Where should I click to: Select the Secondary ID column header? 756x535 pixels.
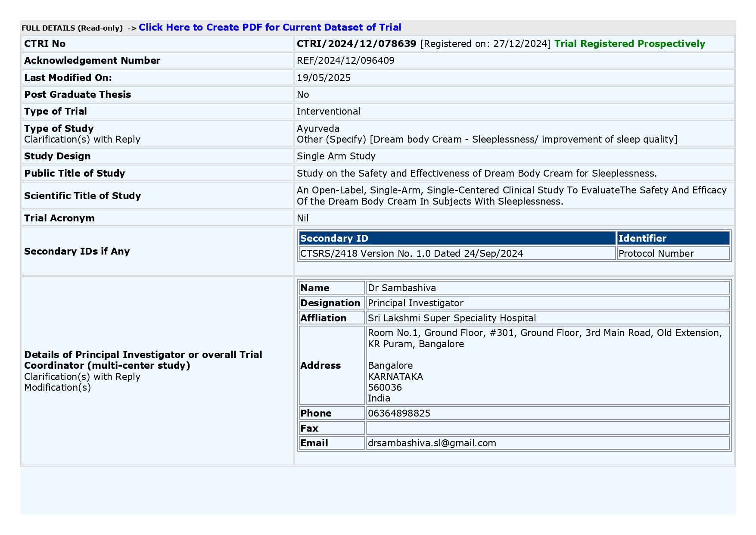(x=334, y=238)
